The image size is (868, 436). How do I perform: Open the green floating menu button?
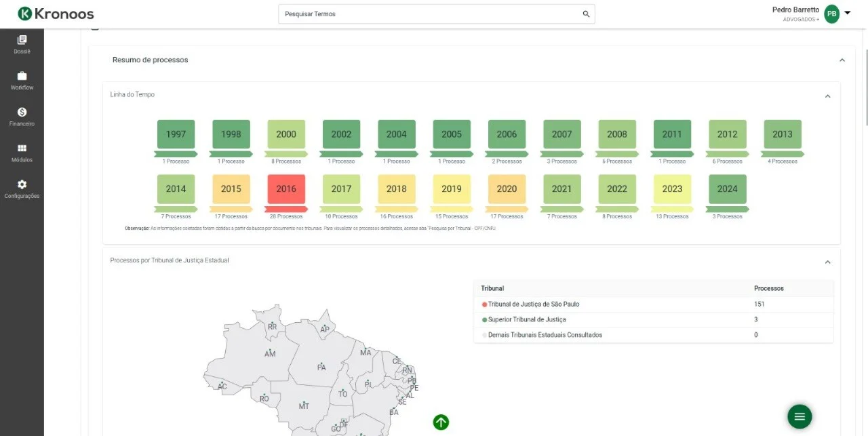coord(800,416)
